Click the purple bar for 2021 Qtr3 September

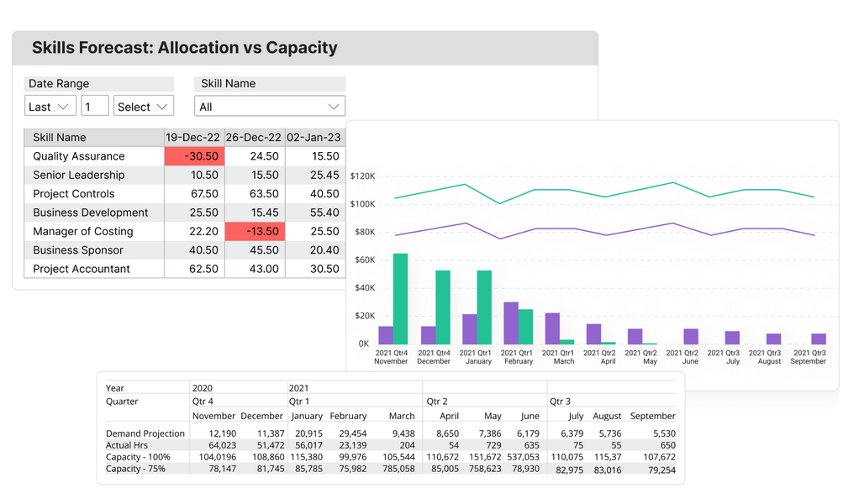(818, 339)
